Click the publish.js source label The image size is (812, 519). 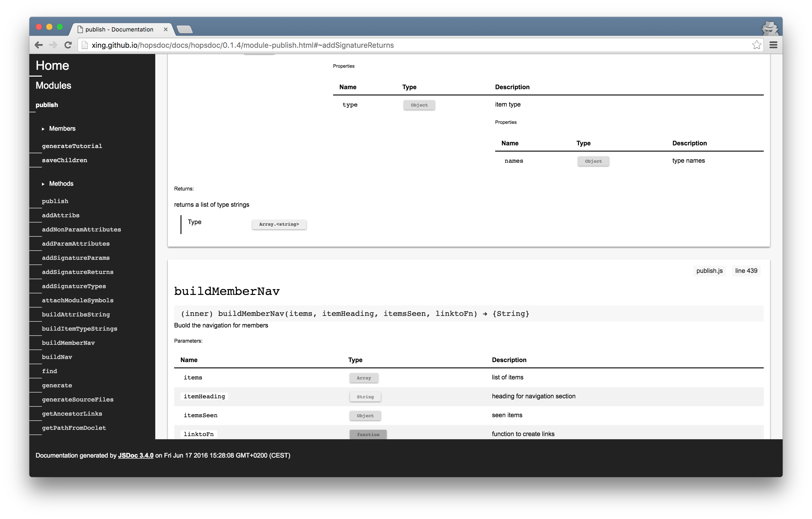click(x=709, y=271)
